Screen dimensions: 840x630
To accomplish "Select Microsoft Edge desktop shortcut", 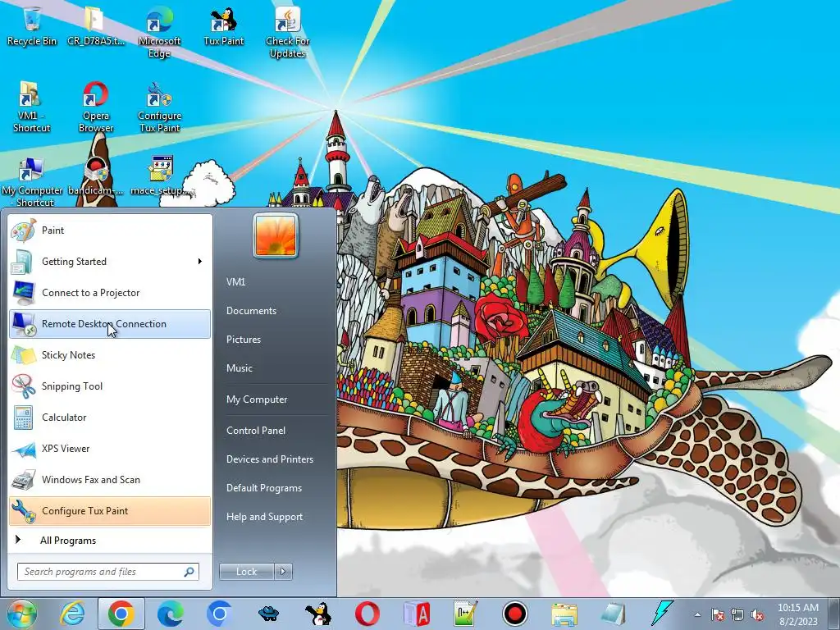I will [159, 32].
